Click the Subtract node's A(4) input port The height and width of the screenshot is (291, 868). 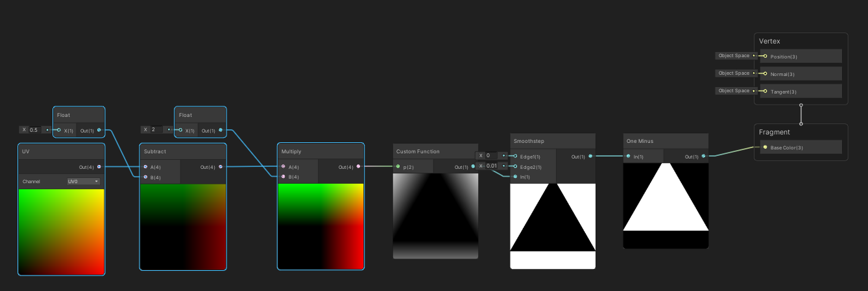tap(145, 167)
